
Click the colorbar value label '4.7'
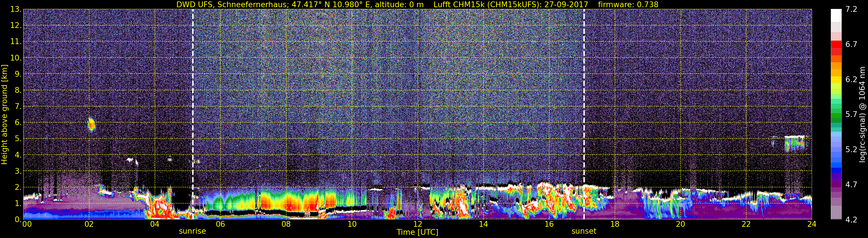pos(851,185)
